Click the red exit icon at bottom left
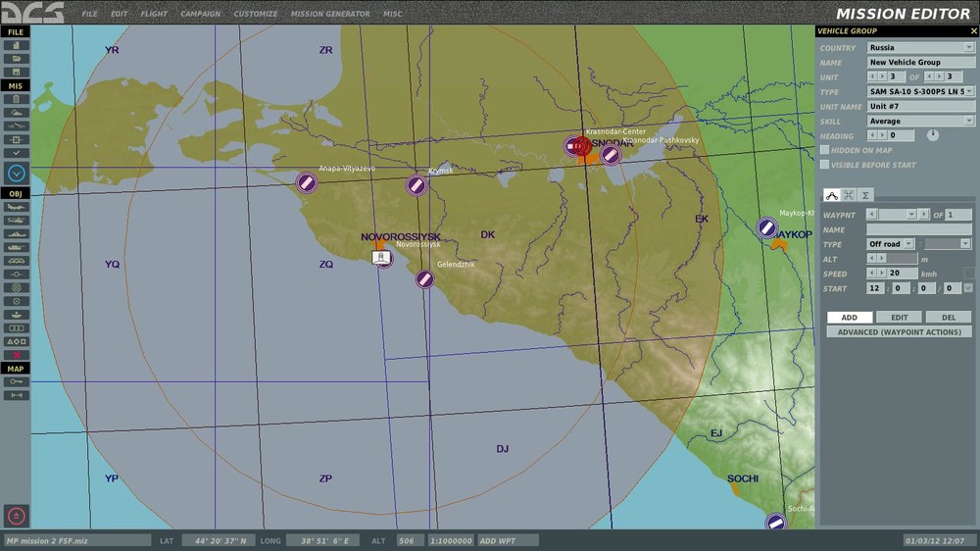Viewport: 980px width, 551px height. (x=17, y=516)
